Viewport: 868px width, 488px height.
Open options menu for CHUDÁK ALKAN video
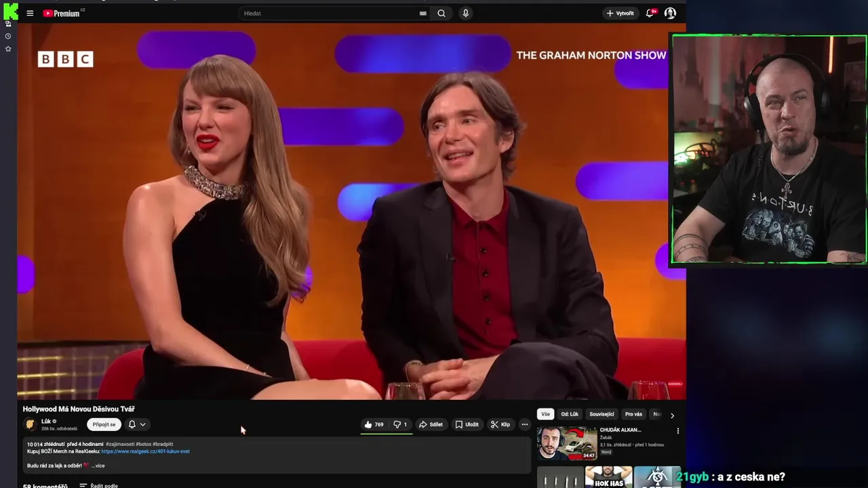point(677,431)
